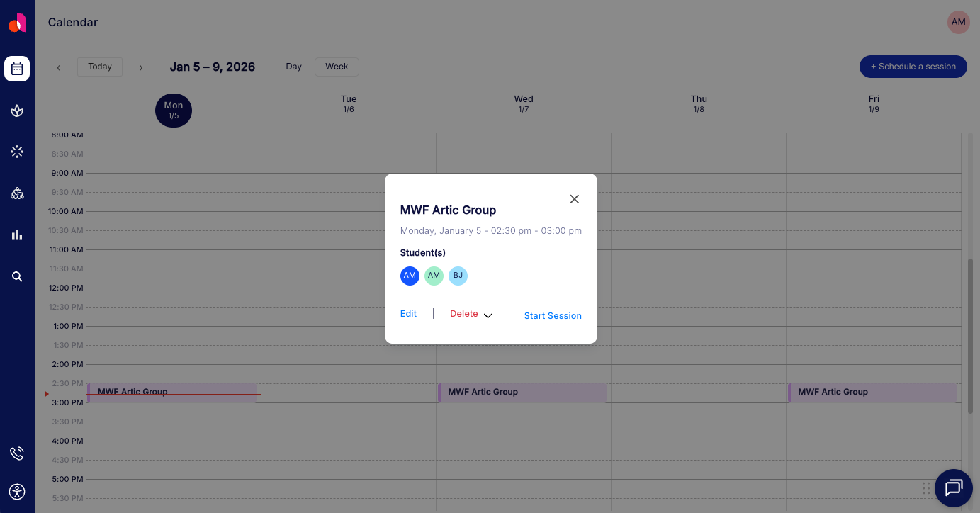980x513 pixels.
Task: Click Start Session link
Action: click(x=553, y=316)
